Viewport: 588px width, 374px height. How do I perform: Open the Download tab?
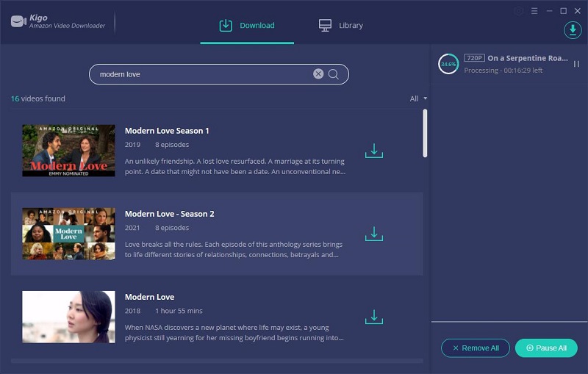247,26
